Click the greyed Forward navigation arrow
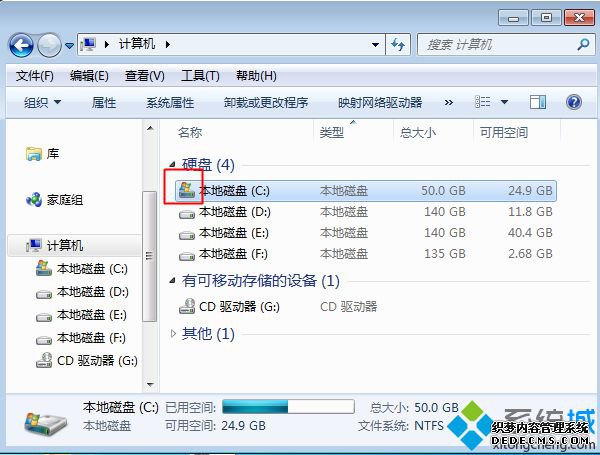The image size is (600, 455). pyautogui.click(x=49, y=46)
